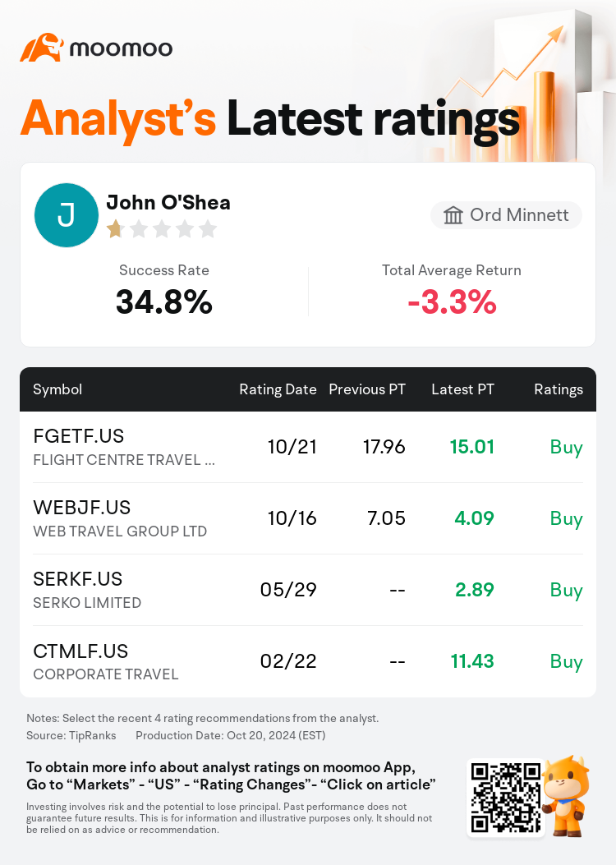Select the CTMLF.US Corporate Travel entry
Viewport: 616px width, 865px height.
pos(308,661)
